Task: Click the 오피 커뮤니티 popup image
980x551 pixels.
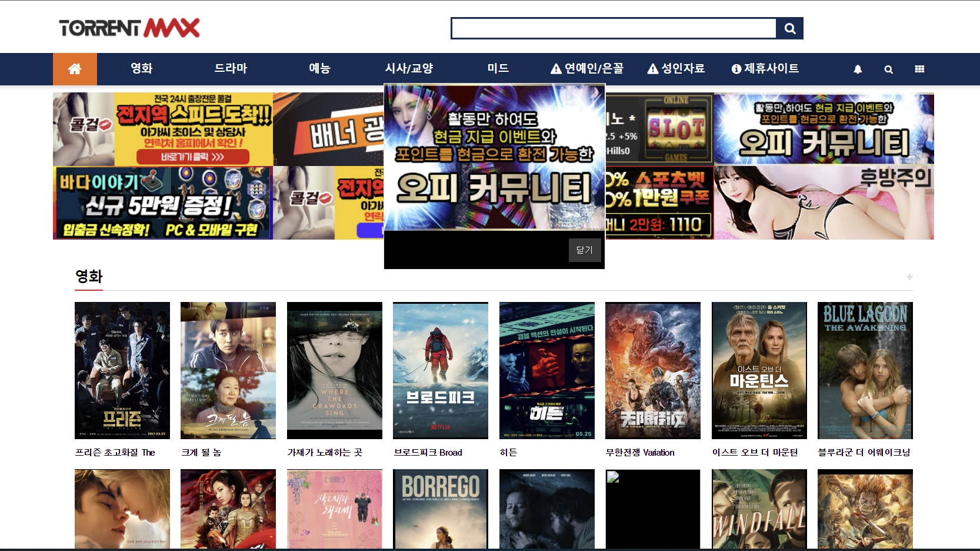Action: [x=494, y=157]
